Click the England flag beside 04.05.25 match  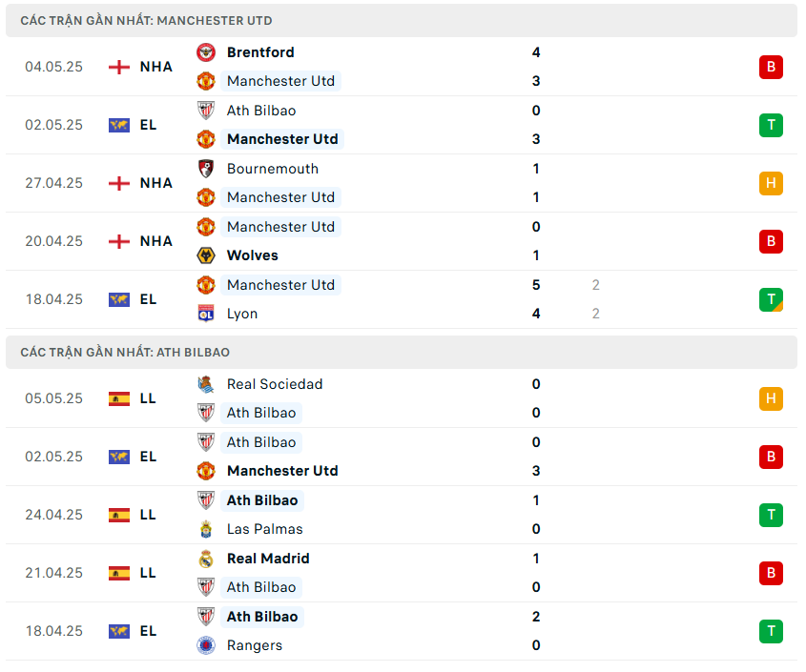click(x=119, y=67)
